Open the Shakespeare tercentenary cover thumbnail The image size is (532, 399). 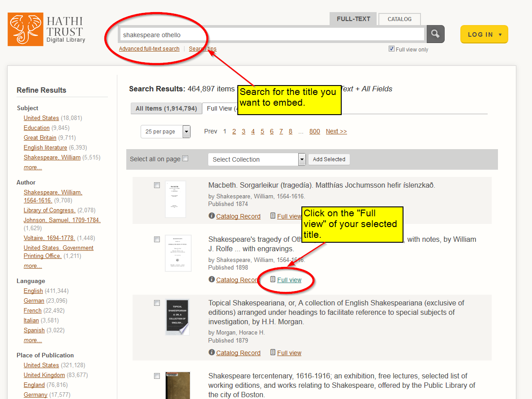point(177,386)
